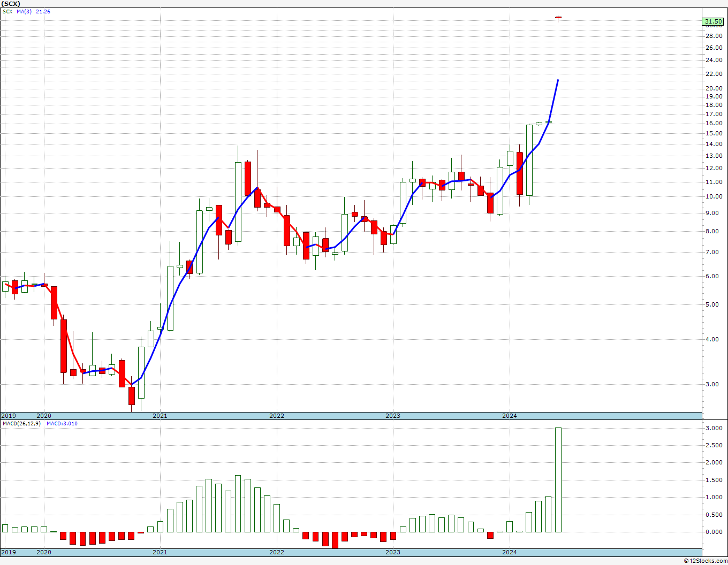
Task: Select the 21.26 moving average value
Action: (43, 11)
